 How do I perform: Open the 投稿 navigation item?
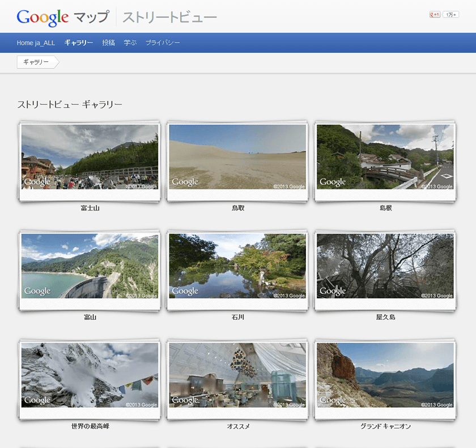pos(108,43)
